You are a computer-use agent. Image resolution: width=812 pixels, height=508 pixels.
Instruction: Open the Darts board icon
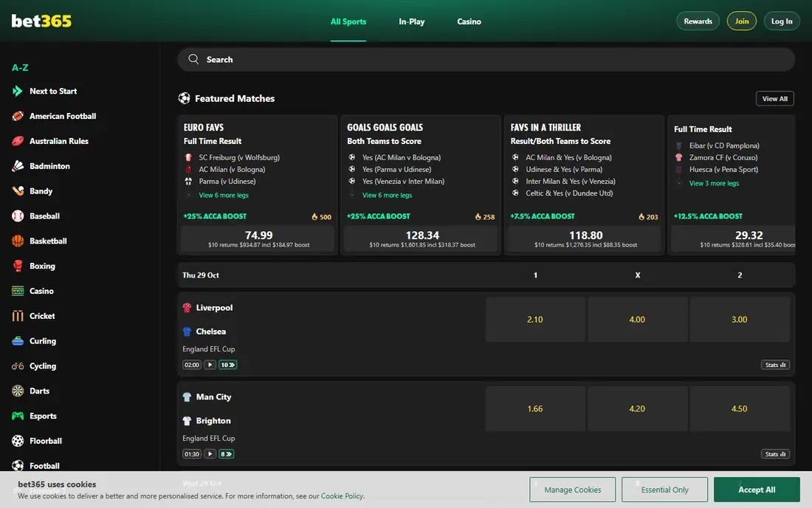18,391
